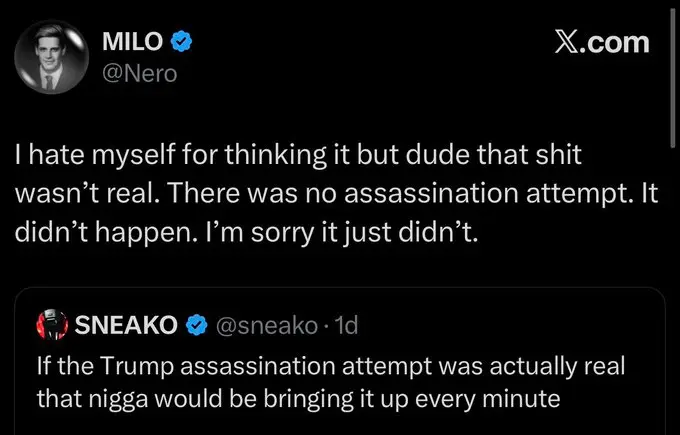Viewport: 680px width, 435px height.
Task: Click the line starting "wasn't real"
Action: click(x=335, y=192)
